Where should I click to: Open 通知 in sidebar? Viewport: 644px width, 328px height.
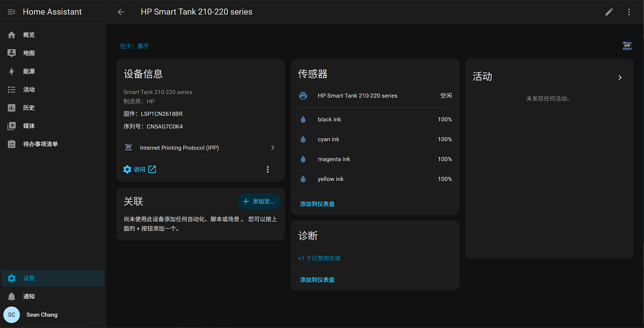pos(53,297)
